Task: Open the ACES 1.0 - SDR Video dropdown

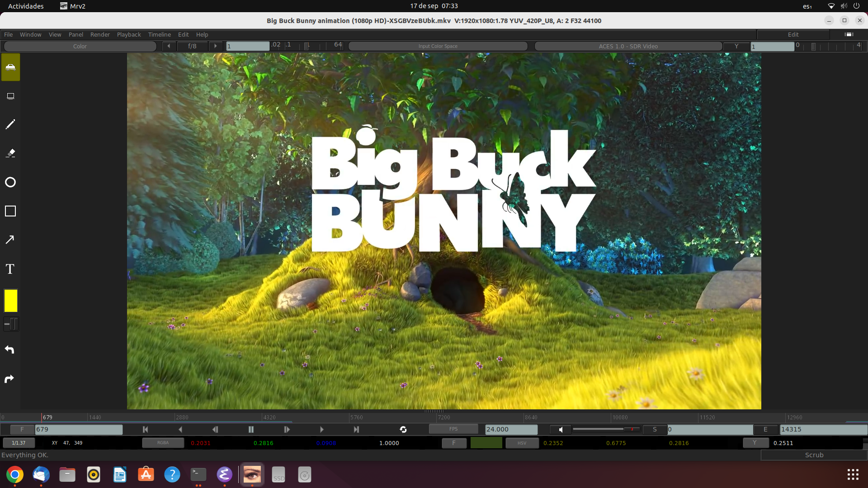Action: tap(628, 46)
